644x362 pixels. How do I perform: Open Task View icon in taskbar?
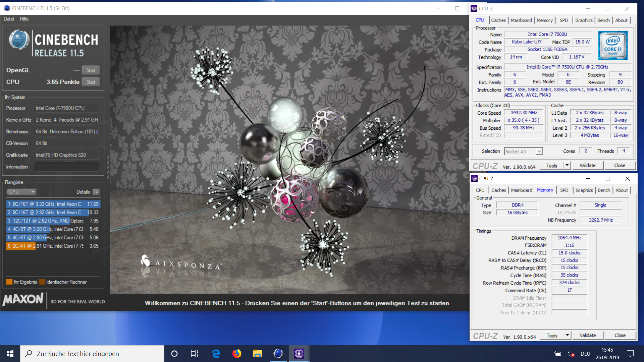tap(195, 354)
